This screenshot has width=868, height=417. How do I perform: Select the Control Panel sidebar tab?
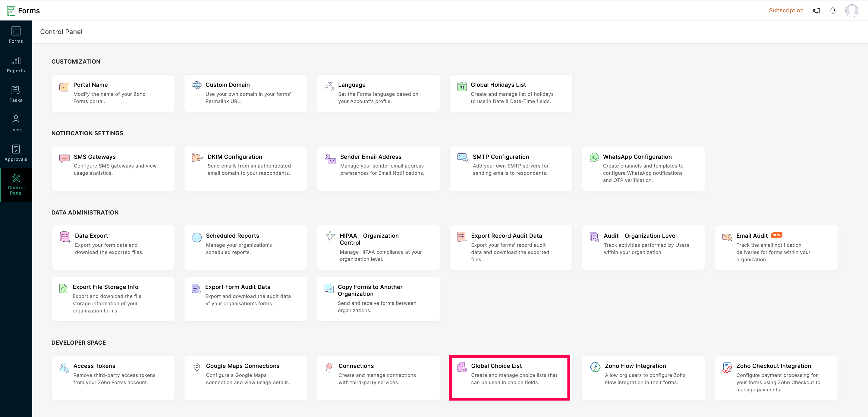(16, 185)
